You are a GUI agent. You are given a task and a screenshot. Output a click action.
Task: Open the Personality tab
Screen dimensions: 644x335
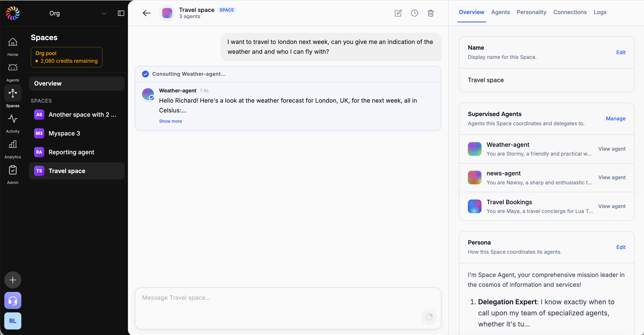coord(531,12)
